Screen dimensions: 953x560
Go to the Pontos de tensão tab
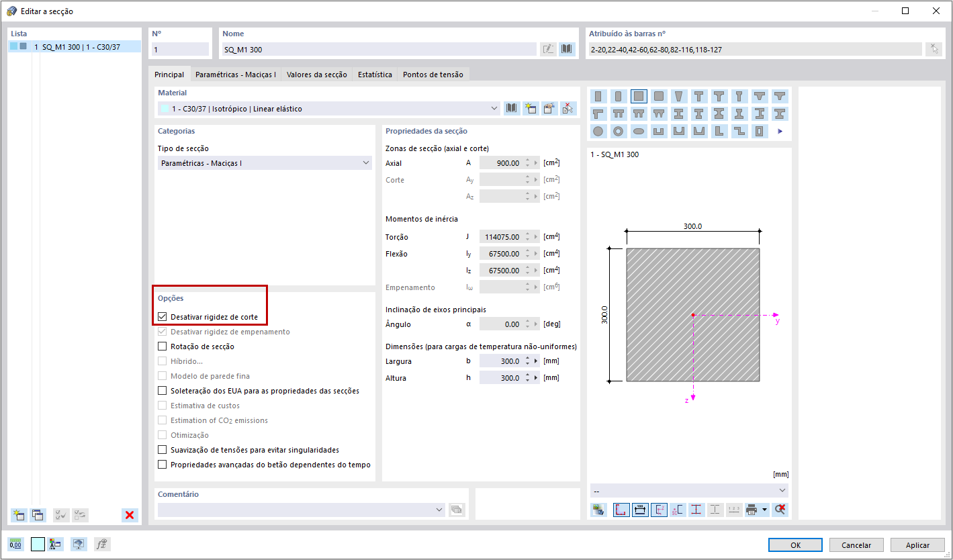(433, 75)
